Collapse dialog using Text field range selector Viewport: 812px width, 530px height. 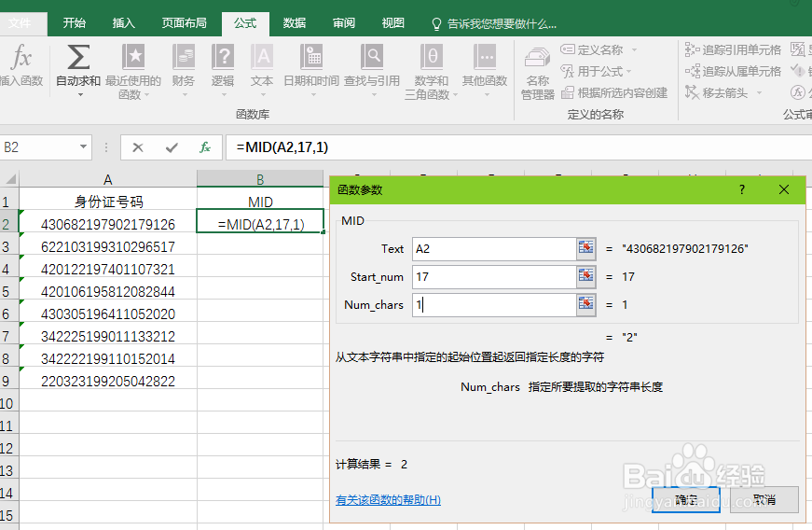(585, 248)
